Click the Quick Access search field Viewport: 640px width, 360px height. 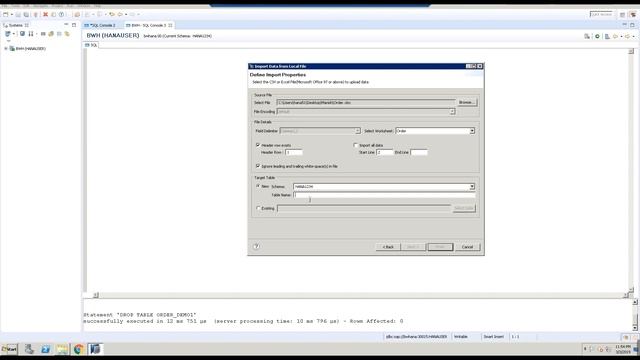[601, 14]
